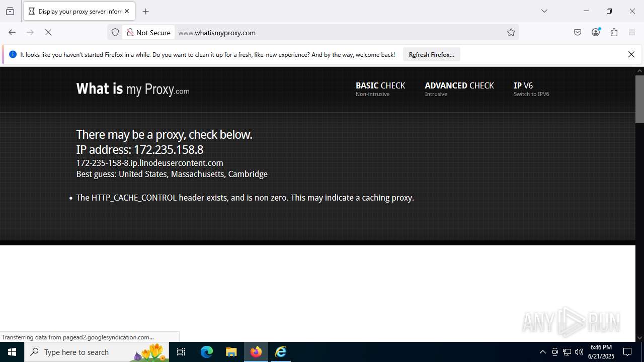
Task: View Not Secure site information
Action: pos(148,32)
